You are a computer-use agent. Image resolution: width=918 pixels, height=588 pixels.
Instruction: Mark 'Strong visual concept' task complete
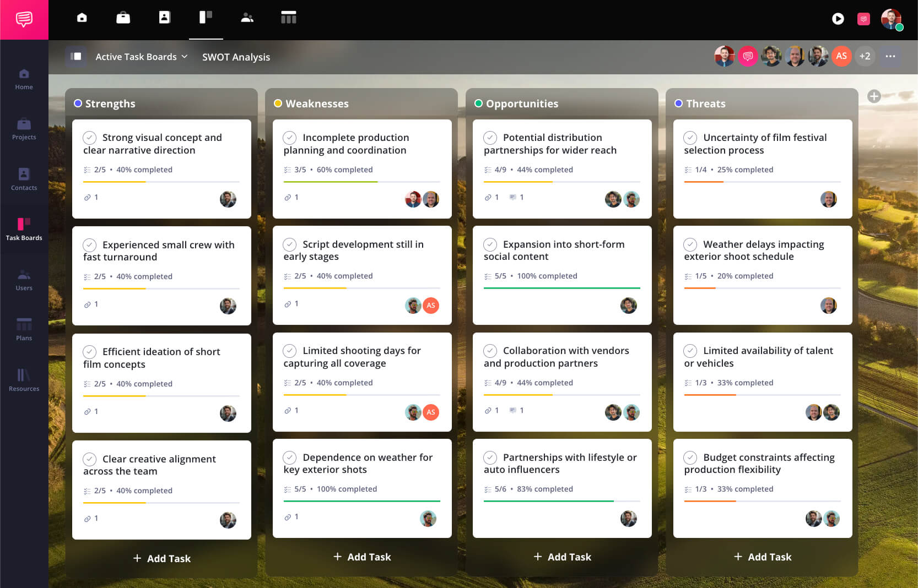90,138
